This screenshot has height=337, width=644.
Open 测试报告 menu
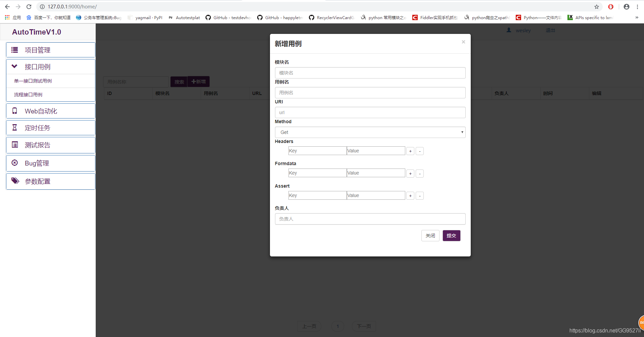tap(51, 145)
